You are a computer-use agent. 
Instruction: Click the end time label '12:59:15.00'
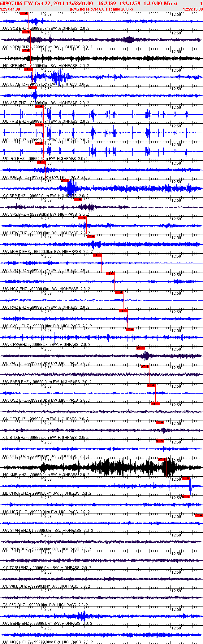tap(193, 9)
